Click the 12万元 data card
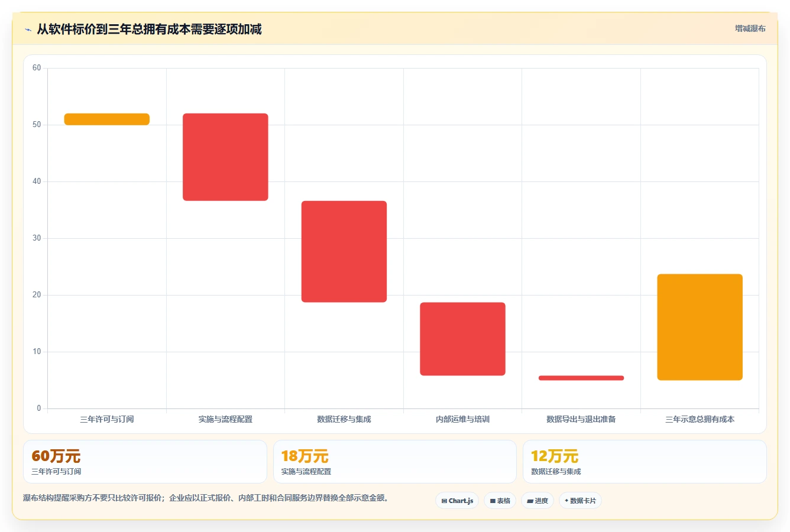790x532 pixels. coord(645,462)
